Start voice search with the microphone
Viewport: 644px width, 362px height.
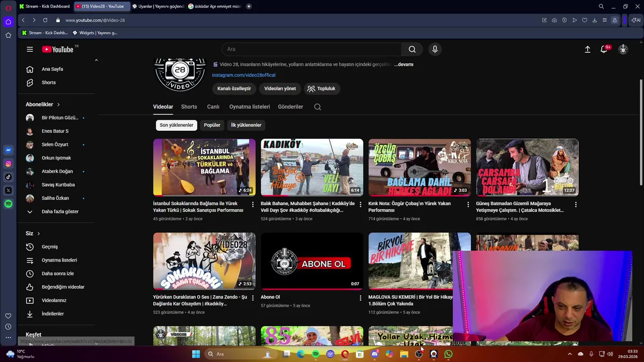click(x=435, y=49)
